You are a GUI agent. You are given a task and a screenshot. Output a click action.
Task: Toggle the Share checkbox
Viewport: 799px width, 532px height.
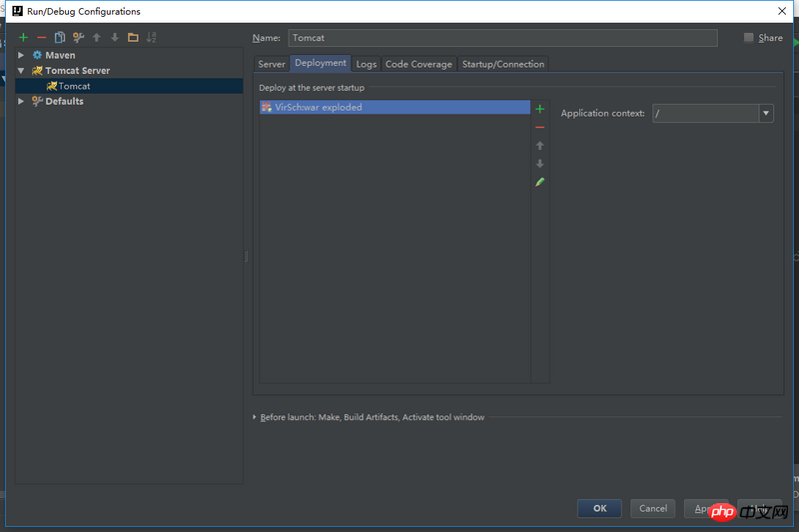pos(748,37)
